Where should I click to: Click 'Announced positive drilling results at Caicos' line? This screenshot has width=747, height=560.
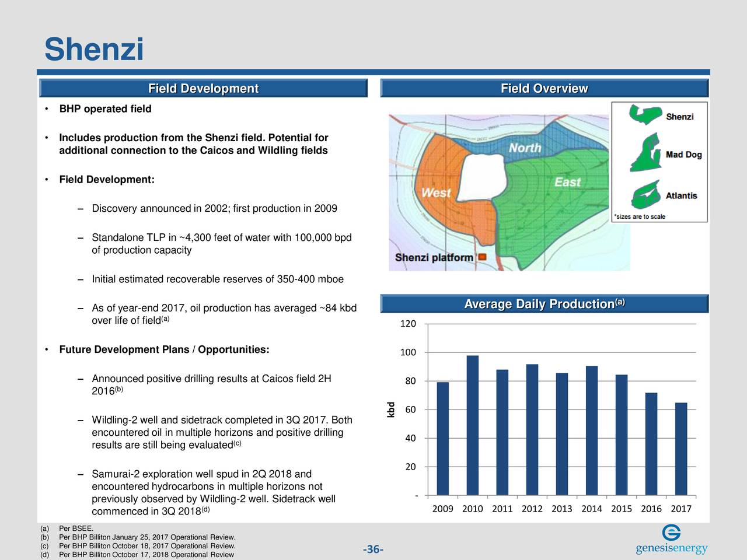(211, 385)
